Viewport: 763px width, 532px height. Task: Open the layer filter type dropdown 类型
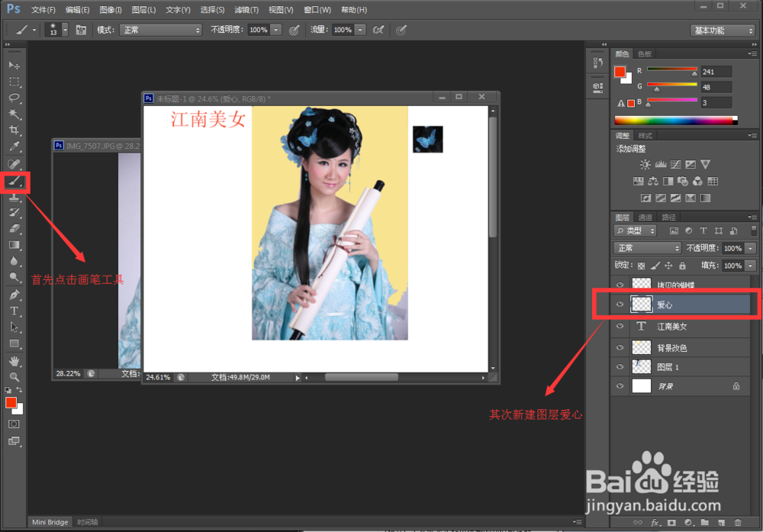click(635, 230)
